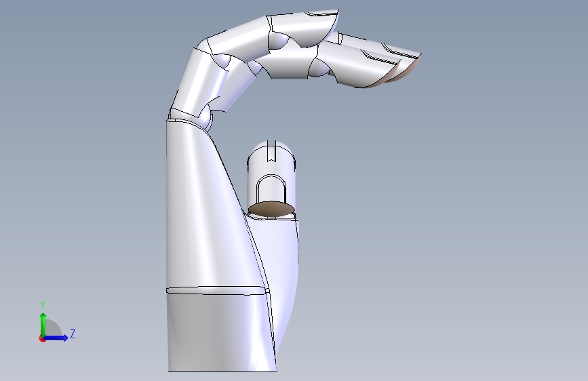588x381 pixels.
Task: Click the green Y axis arrow of triad
Action: point(43,324)
